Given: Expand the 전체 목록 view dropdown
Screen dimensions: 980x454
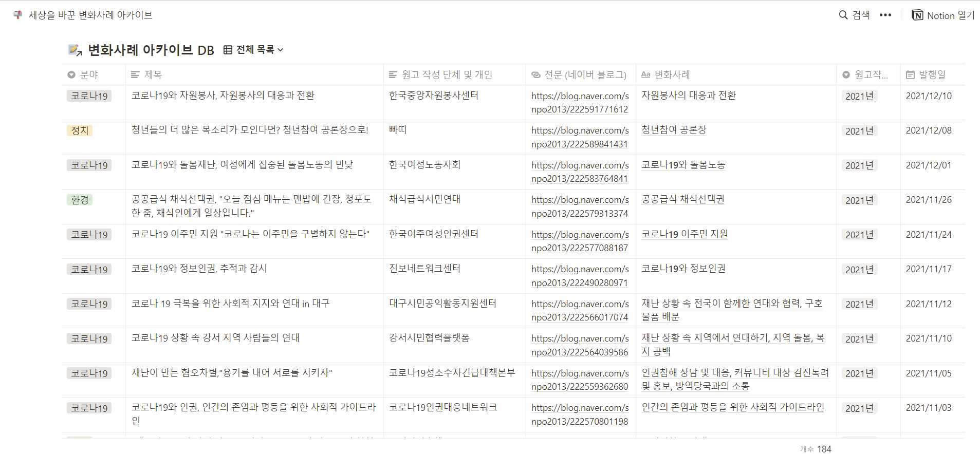Looking at the screenshot, I should [x=280, y=50].
